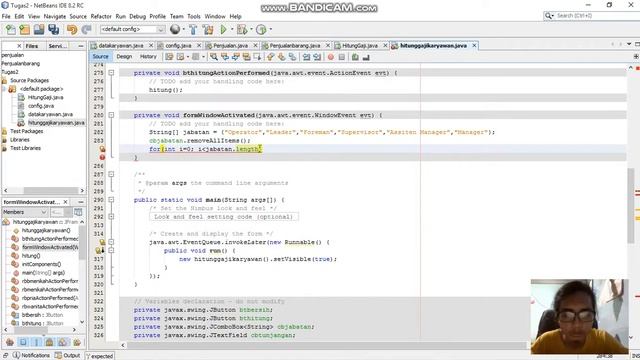The height and width of the screenshot is (360, 640).
Task: Switch to the Files tab in the project panel
Action: point(32,46)
